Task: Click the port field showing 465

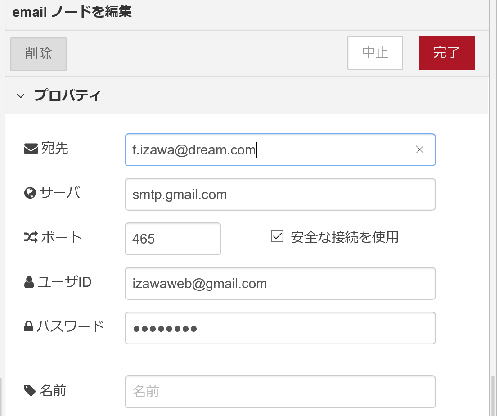Action: click(173, 239)
